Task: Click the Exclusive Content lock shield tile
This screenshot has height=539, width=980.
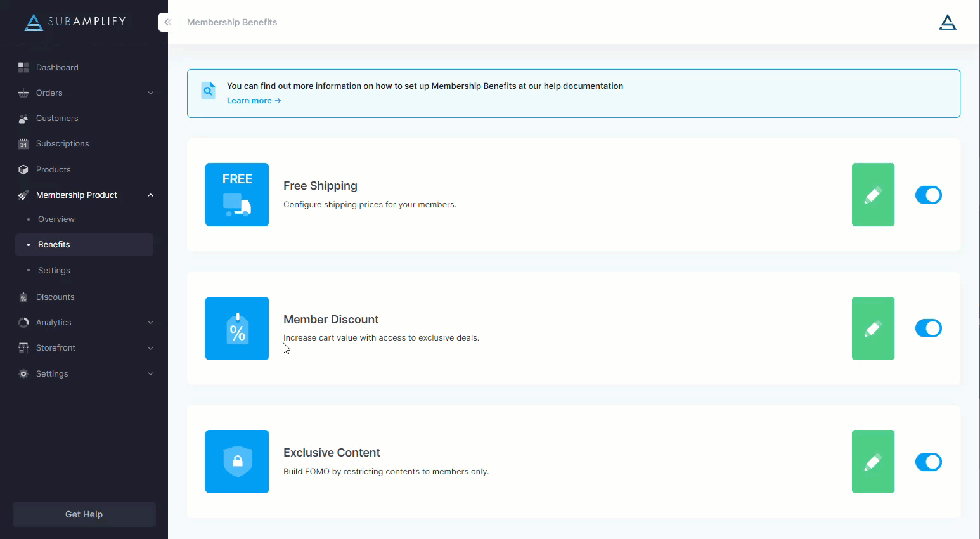Action: (237, 462)
